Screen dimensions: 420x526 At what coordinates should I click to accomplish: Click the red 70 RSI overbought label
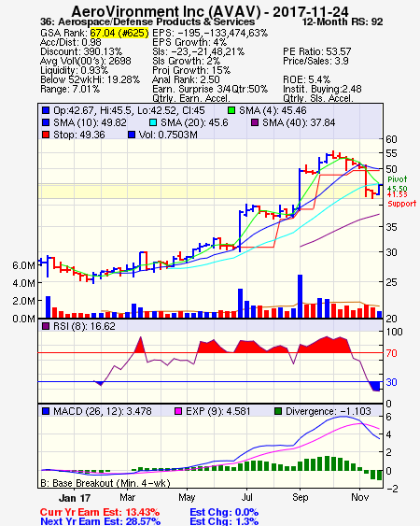point(391,353)
